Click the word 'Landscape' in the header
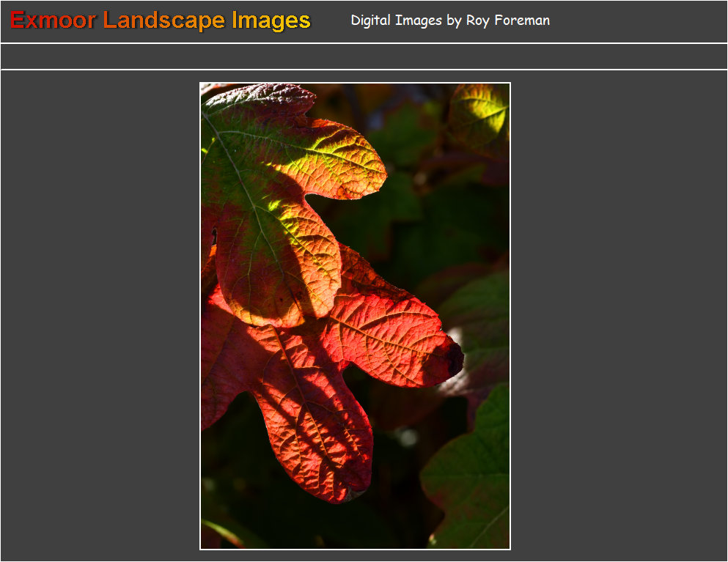Screen dimensions: 728x562 click(x=164, y=21)
